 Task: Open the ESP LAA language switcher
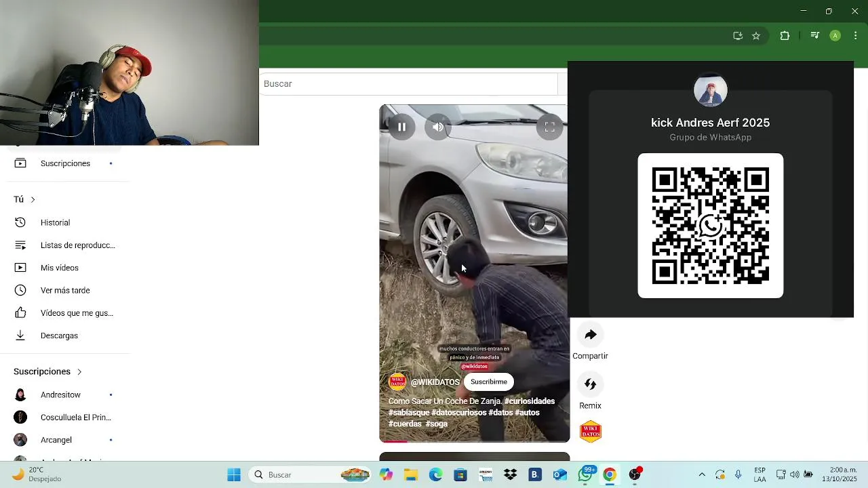760,475
